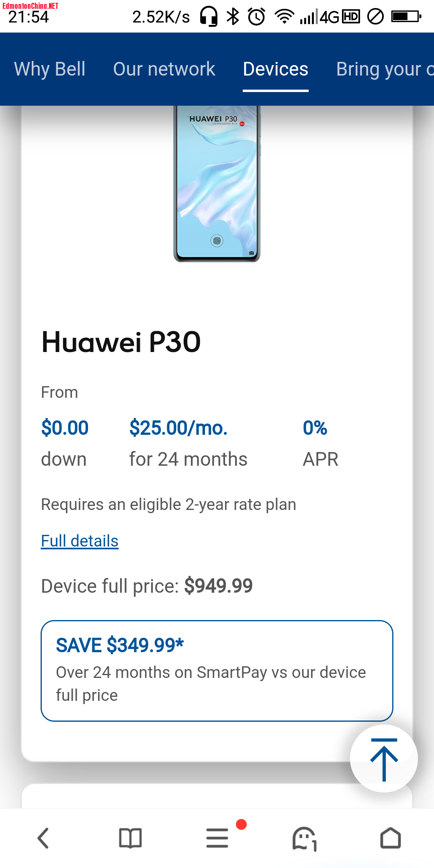Tap the $25.00/mo. price text
The image size is (434, 868).
point(178,428)
